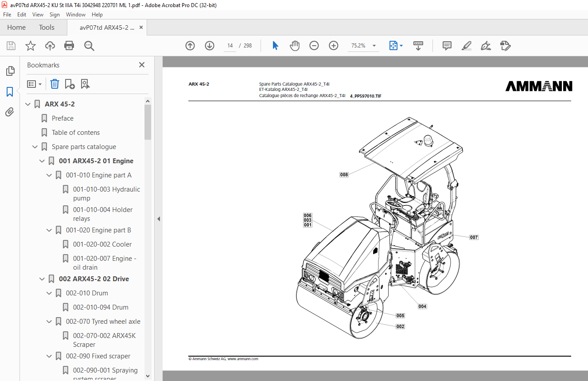The width and height of the screenshot is (588, 381).
Task: Collapse the 001-010 Engine part A bookmark
Action: (x=49, y=175)
